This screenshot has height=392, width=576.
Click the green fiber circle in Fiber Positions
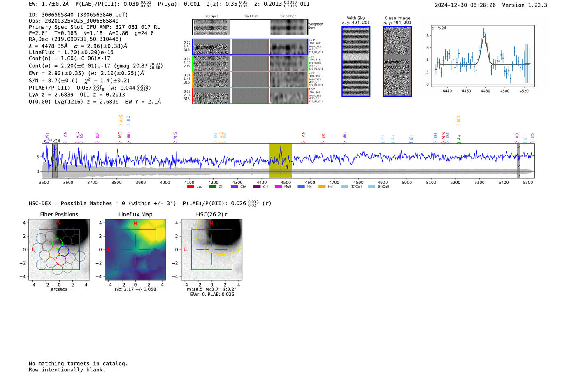coord(57,243)
